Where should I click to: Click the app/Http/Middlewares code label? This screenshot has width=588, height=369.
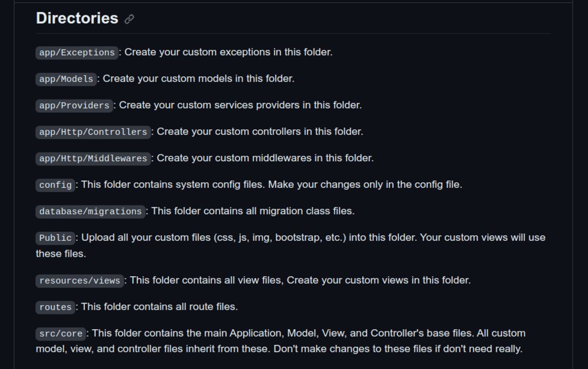pos(93,158)
